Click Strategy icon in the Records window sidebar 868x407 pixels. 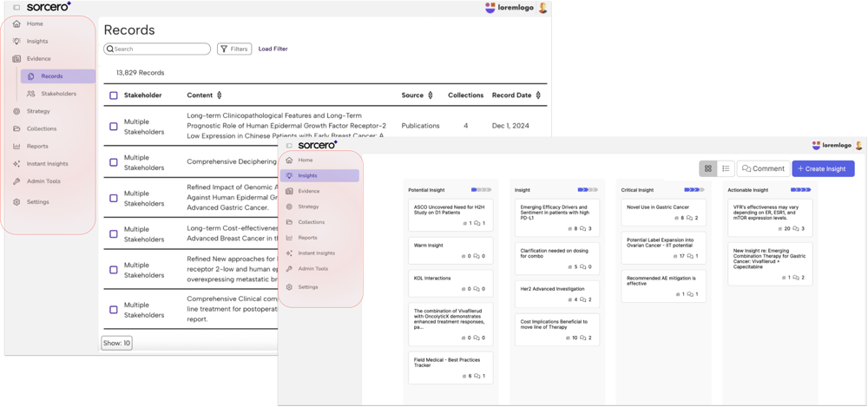pyautogui.click(x=17, y=111)
